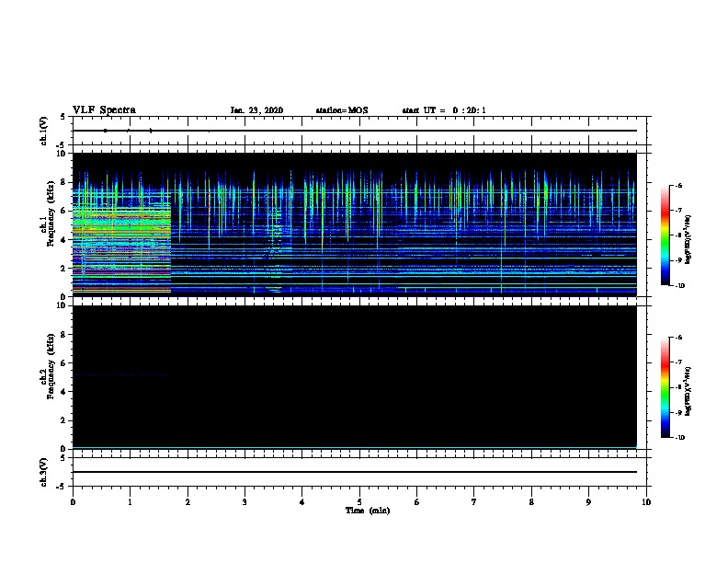Click the "6" tick on the ch.2 frequency axis
This screenshot has height=563, width=728.
pos(63,363)
